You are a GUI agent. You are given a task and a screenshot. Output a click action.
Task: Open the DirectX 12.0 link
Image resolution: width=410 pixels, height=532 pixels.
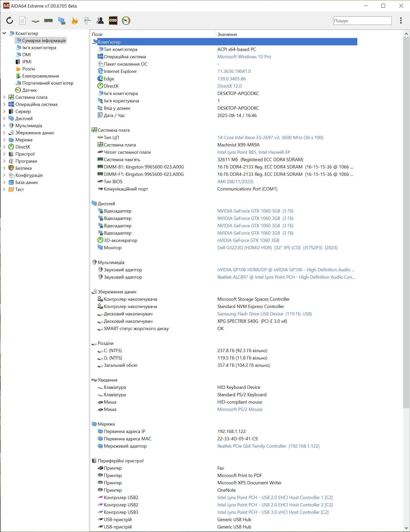pyautogui.click(x=230, y=86)
